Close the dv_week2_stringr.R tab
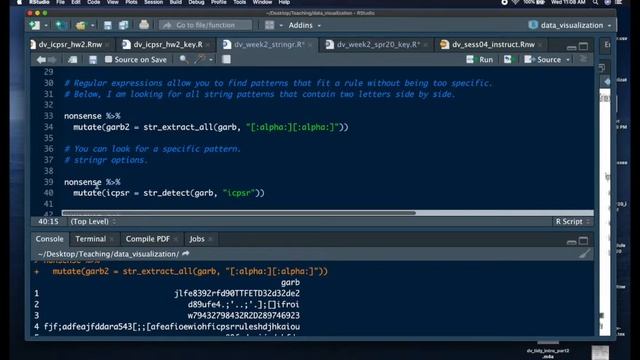This screenshot has width=640, height=360. tap(310, 45)
